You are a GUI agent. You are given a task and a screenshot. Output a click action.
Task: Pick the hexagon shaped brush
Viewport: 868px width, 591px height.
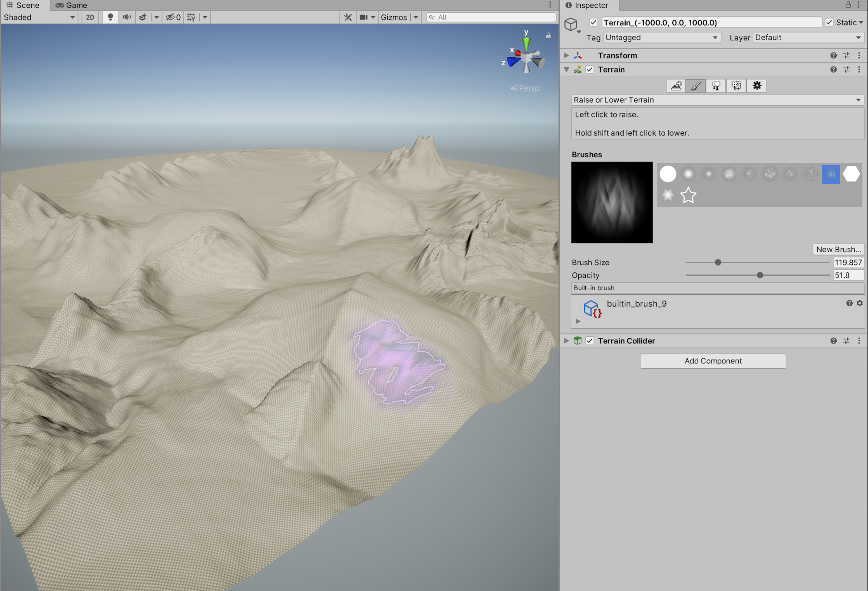coord(851,174)
